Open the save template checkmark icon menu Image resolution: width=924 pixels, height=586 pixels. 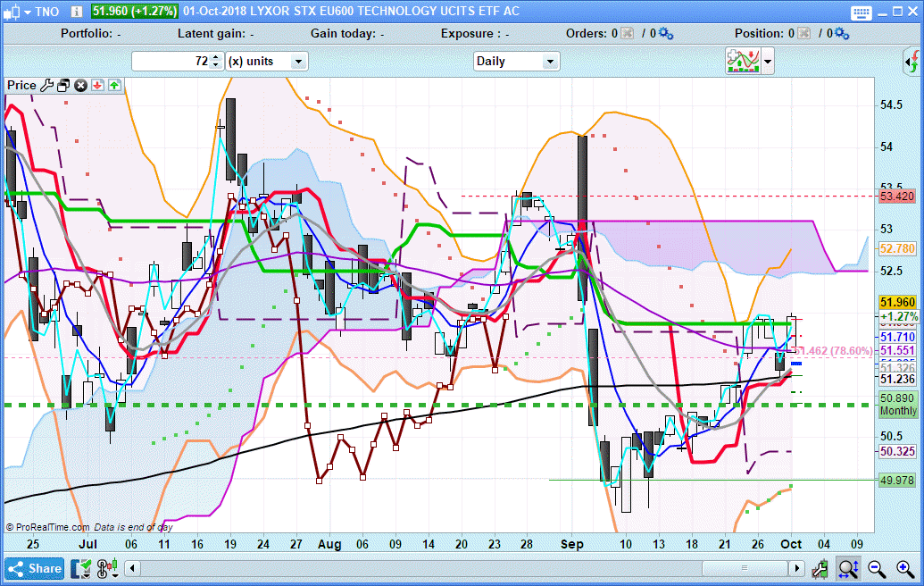81,569
